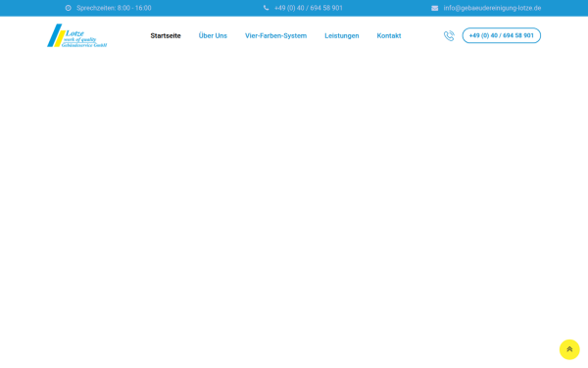Open the Leistungen menu item

pos(342,35)
